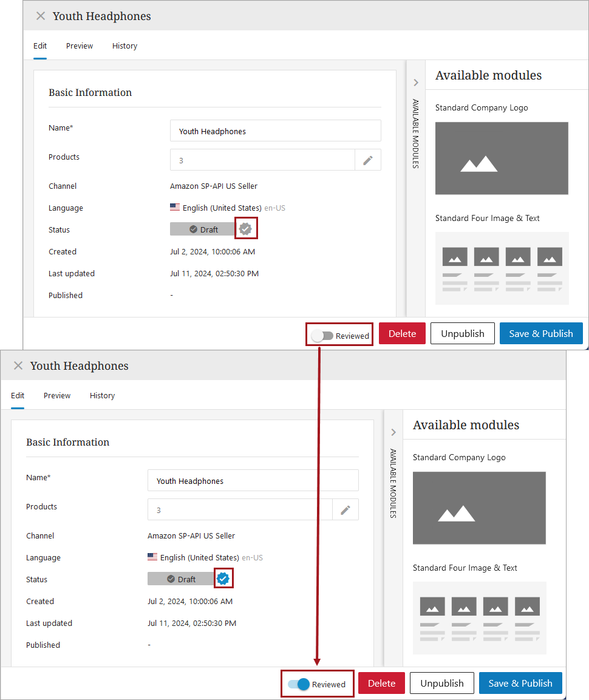589x700 pixels.
Task: Enable the switched-off Reviewed toggle
Action: coord(322,336)
